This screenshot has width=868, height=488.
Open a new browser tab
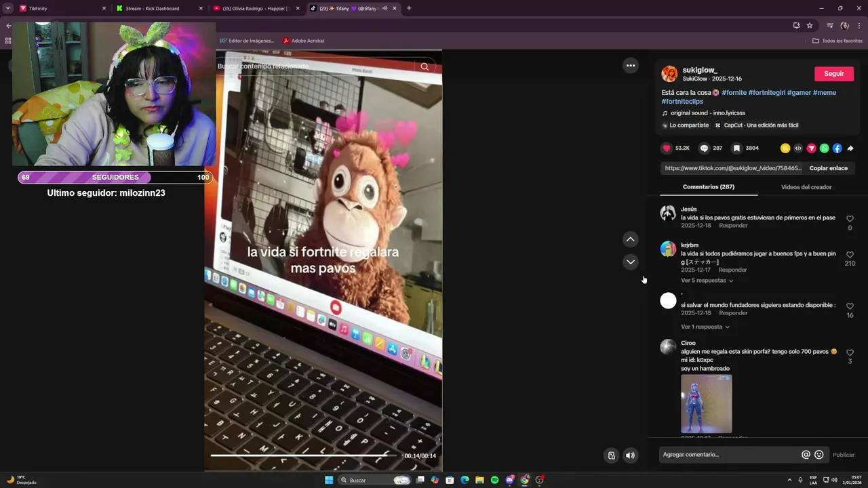pos(409,8)
